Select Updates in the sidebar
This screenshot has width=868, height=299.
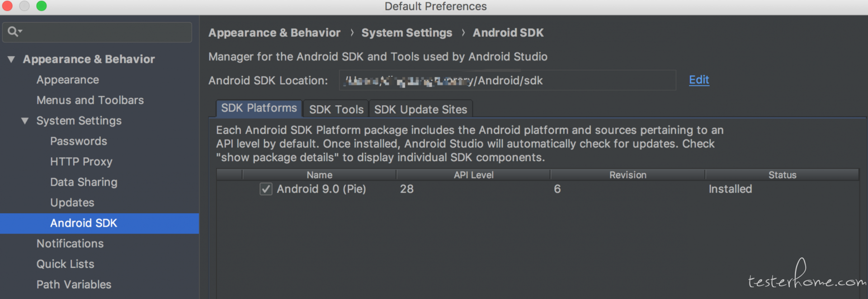pyautogui.click(x=72, y=203)
